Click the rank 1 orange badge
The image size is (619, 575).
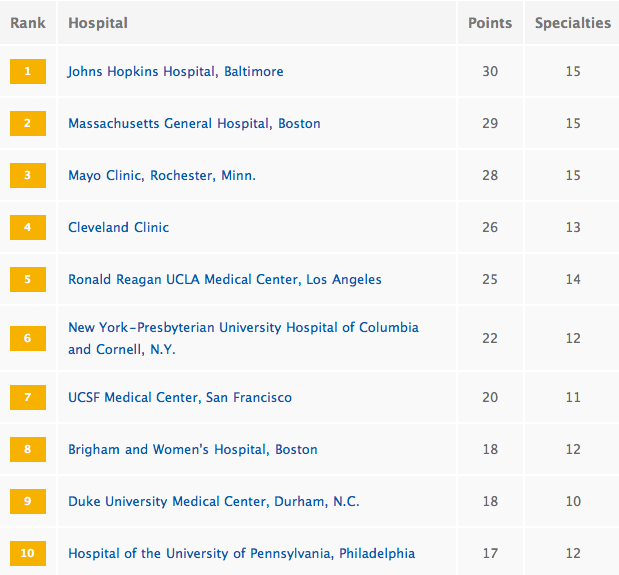coord(28,72)
